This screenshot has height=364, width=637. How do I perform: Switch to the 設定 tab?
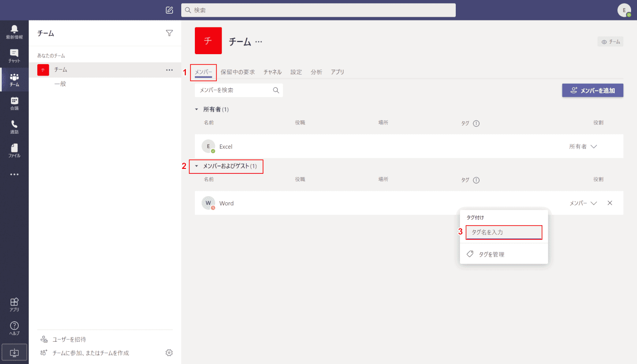point(296,72)
